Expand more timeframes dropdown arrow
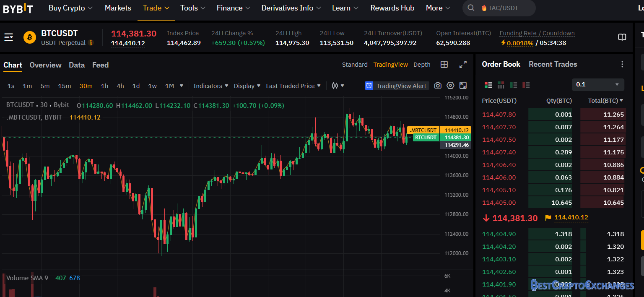The image size is (644, 297). tap(182, 86)
